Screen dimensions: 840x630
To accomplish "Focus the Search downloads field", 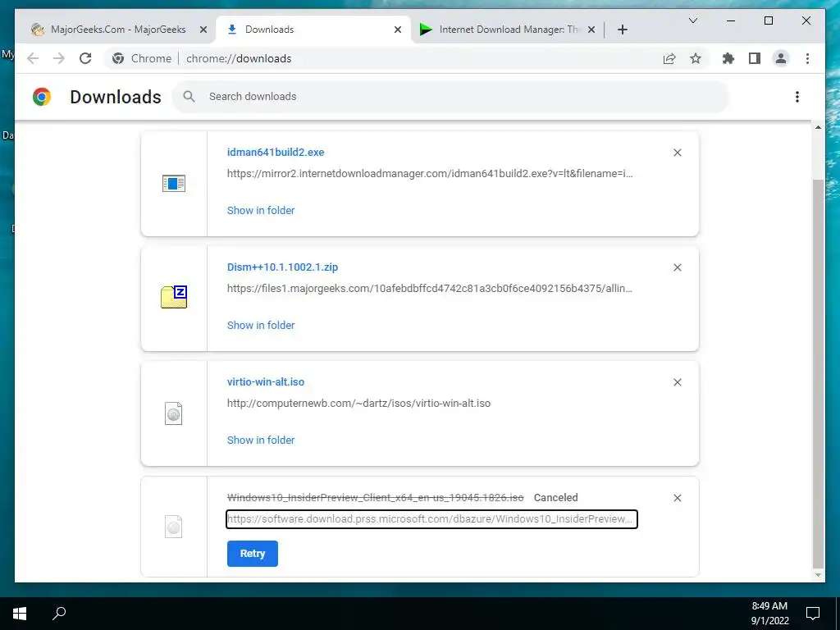I will [450, 97].
